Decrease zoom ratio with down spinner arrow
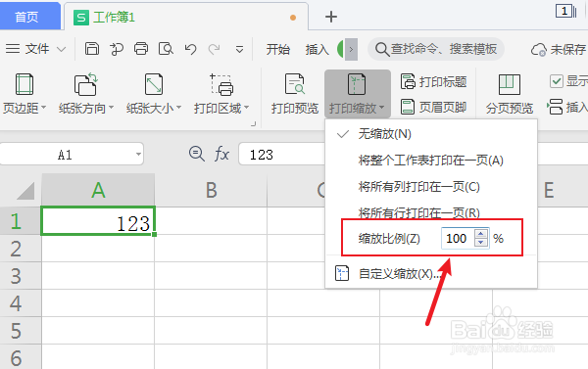The width and height of the screenshot is (588, 369). tap(481, 243)
